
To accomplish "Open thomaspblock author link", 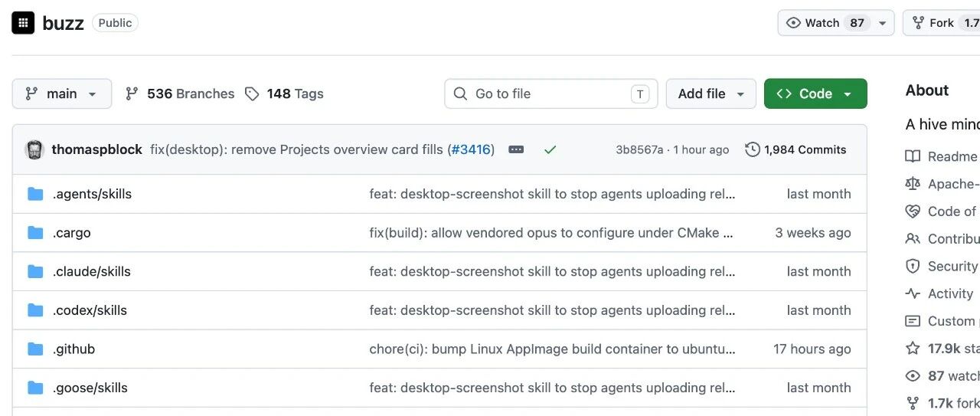I will point(96,149).
